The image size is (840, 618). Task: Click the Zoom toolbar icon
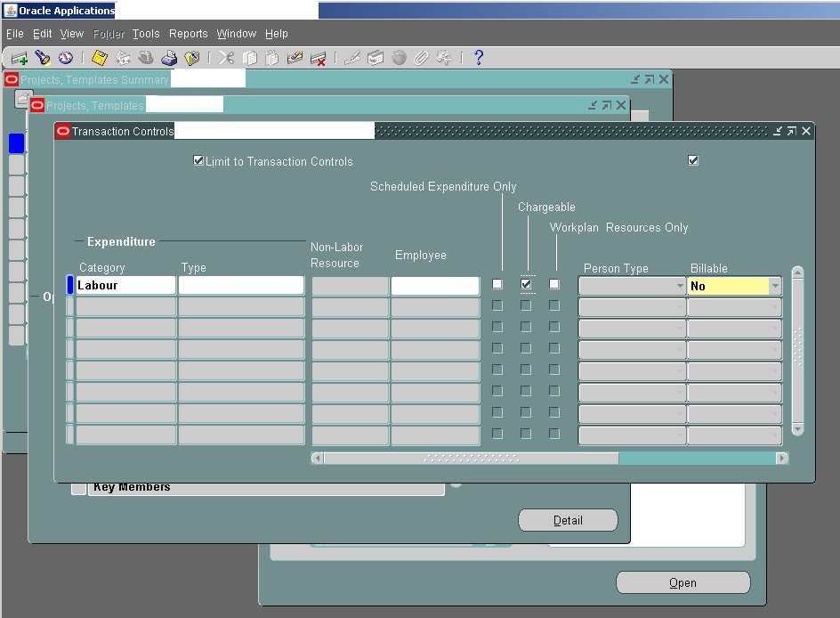(376, 58)
